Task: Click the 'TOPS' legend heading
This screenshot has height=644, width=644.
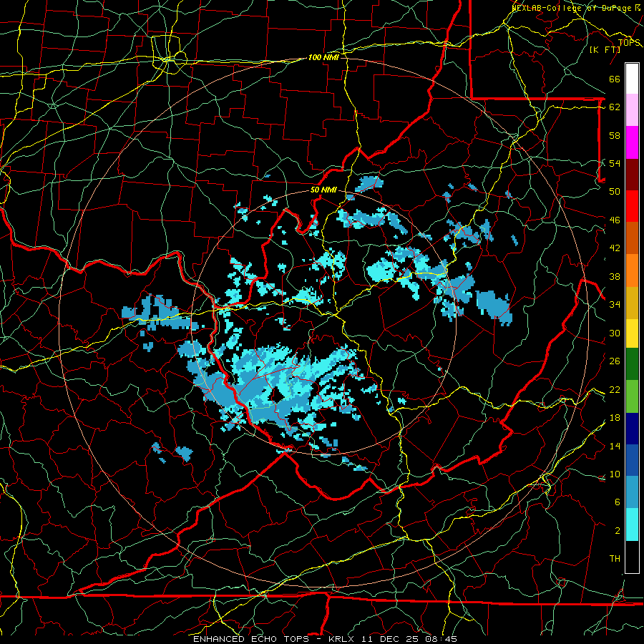Action: coord(629,43)
